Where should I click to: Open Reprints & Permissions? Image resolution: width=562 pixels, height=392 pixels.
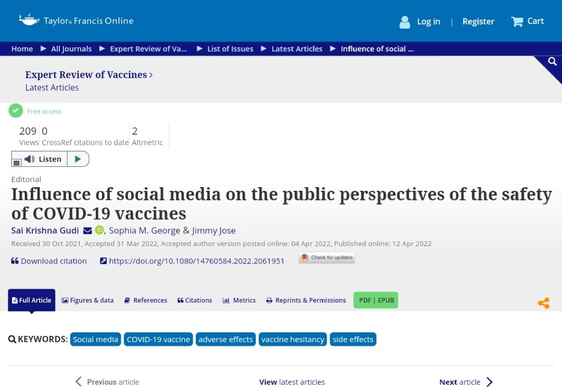pos(306,300)
